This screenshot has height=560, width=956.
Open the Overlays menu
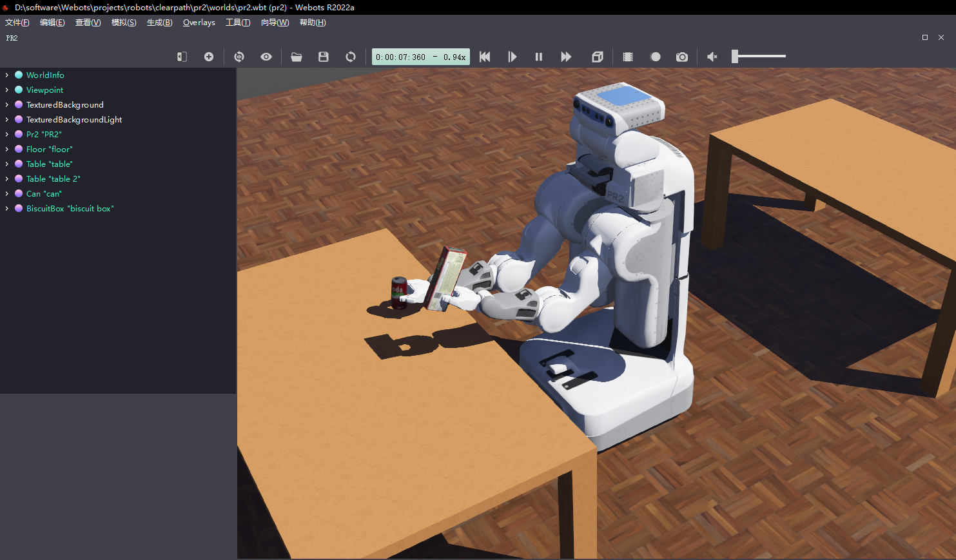[199, 21]
